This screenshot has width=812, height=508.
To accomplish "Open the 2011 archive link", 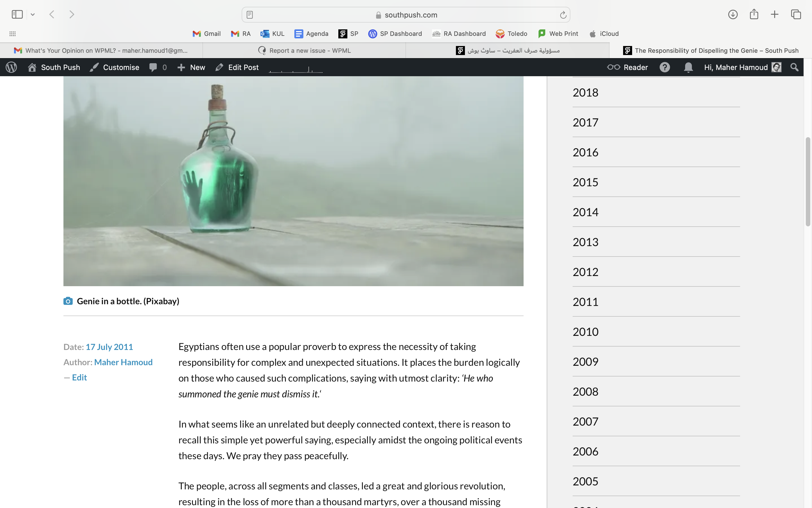I will [586, 302].
